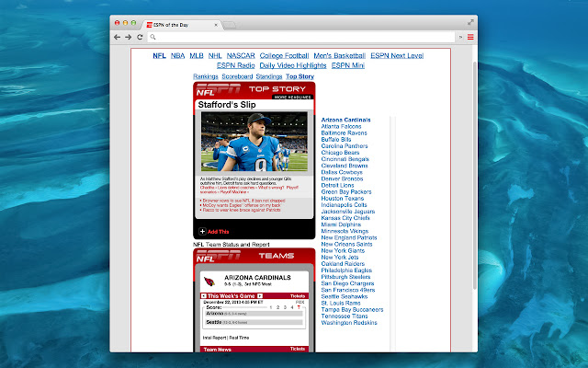Select Arizona Cardinals in team list
The width and height of the screenshot is (588, 368).
pos(345,120)
